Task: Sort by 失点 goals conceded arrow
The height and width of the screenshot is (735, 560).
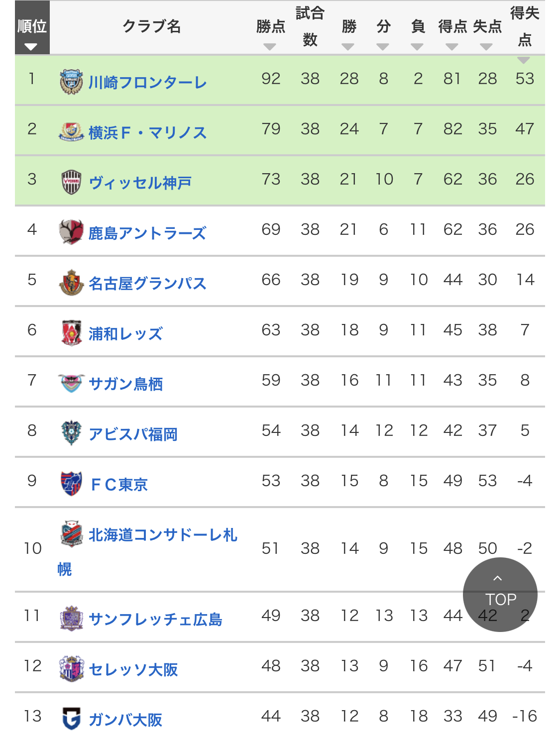Action: tap(486, 47)
